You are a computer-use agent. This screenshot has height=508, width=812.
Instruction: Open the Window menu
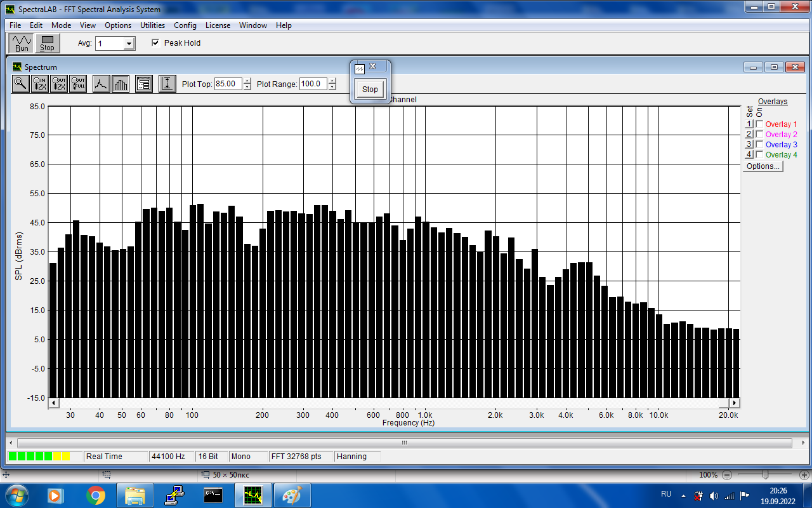(253, 25)
